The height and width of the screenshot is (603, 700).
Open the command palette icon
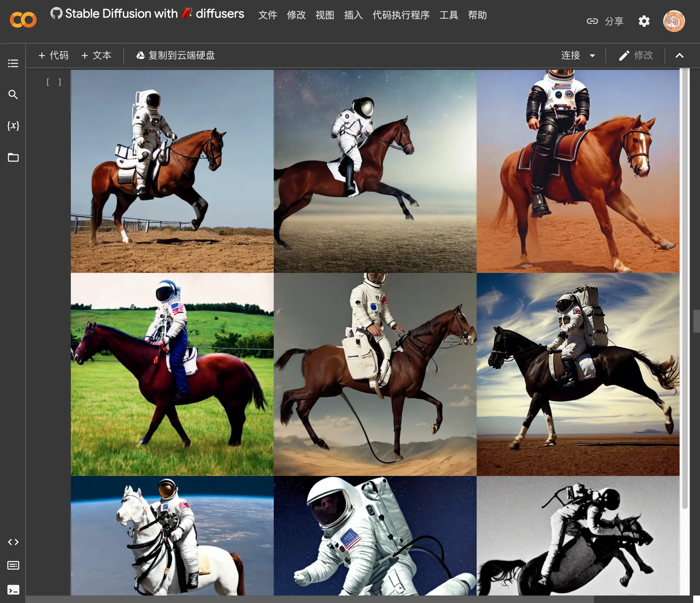click(x=13, y=566)
